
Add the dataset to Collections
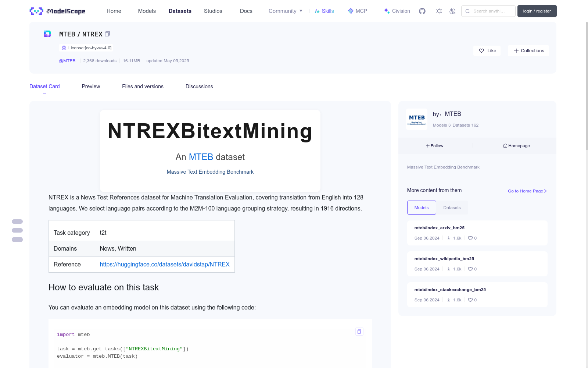[528, 51]
